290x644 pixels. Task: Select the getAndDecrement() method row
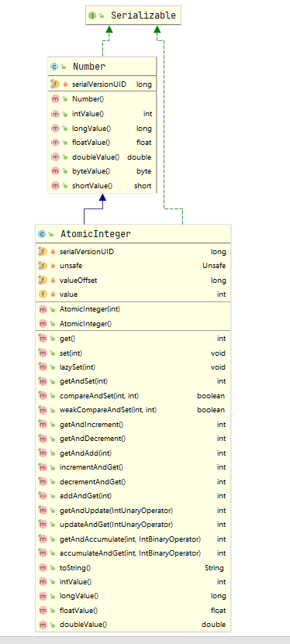(133, 438)
